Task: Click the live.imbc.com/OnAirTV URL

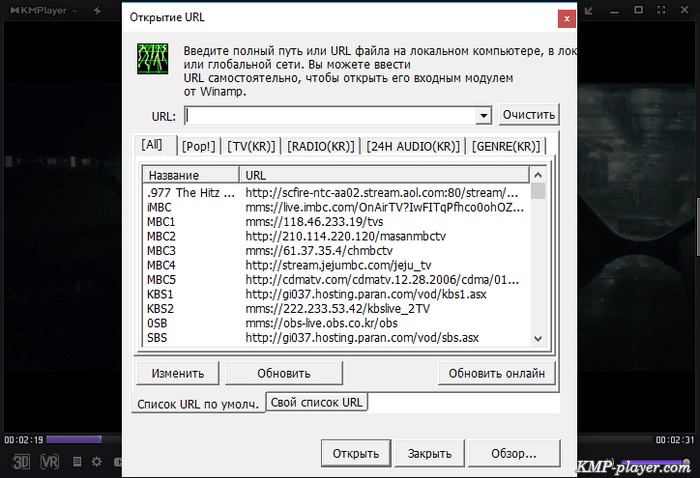Action: click(384, 207)
